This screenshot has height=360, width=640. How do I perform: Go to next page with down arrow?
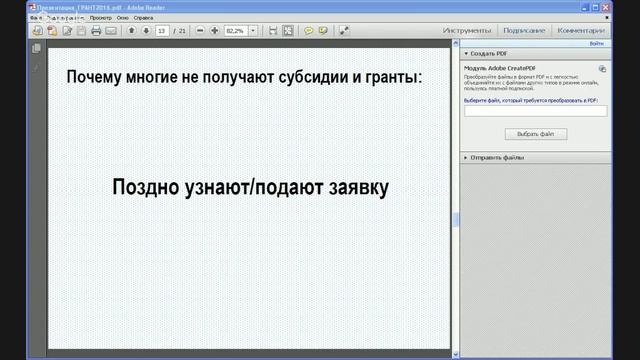(x=146, y=31)
